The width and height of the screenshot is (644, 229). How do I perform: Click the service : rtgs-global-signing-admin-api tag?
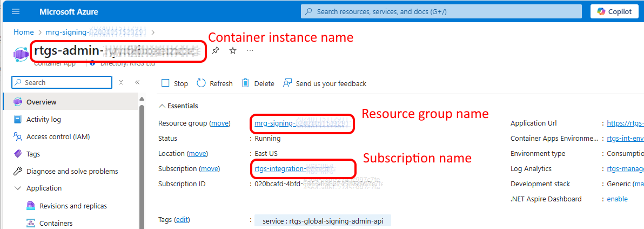(x=323, y=221)
